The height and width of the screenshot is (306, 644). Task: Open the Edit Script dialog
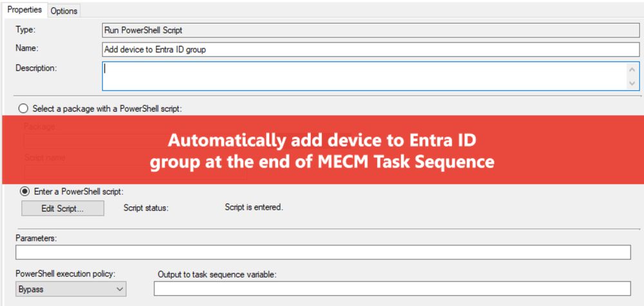(62, 208)
